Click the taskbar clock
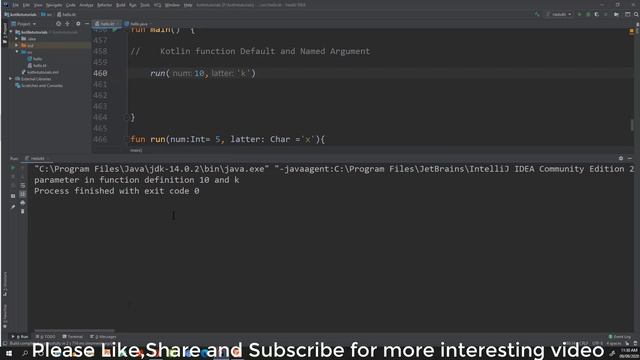Screen dimensions: 640x360 point(629,353)
